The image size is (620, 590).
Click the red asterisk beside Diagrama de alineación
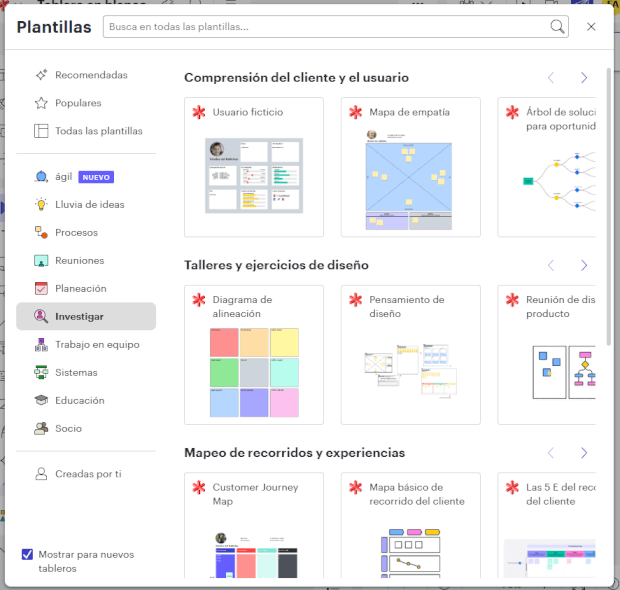199,300
